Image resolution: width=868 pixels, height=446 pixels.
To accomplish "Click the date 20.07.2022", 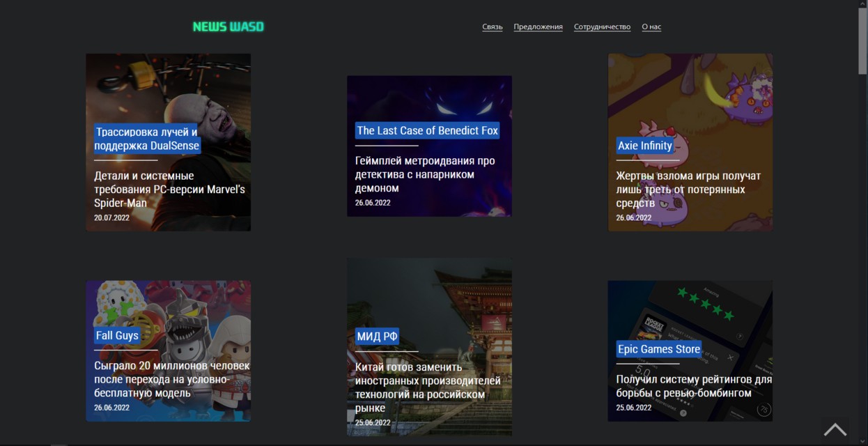I will [x=112, y=218].
